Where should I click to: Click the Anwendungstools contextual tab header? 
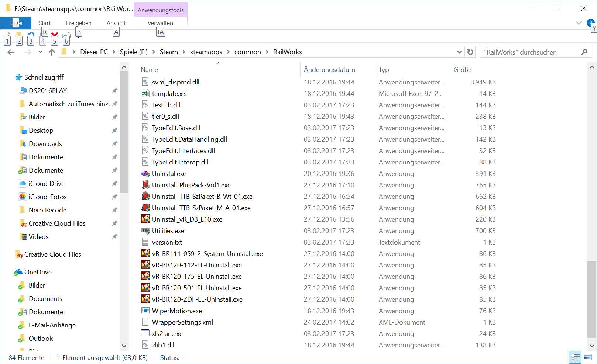point(161,10)
